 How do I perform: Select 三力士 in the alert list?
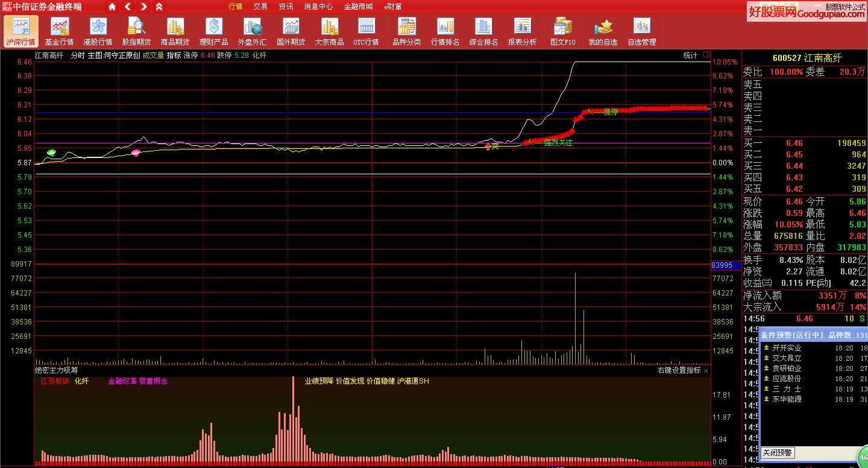click(x=787, y=389)
